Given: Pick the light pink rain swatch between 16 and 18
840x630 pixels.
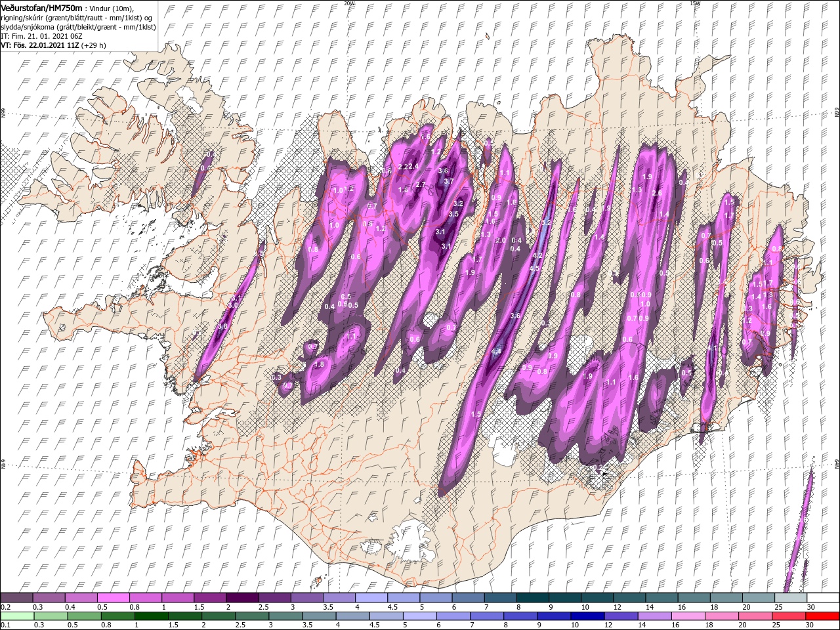Looking at the screenshot, I should pyautogui.click(x=688, y=616).
